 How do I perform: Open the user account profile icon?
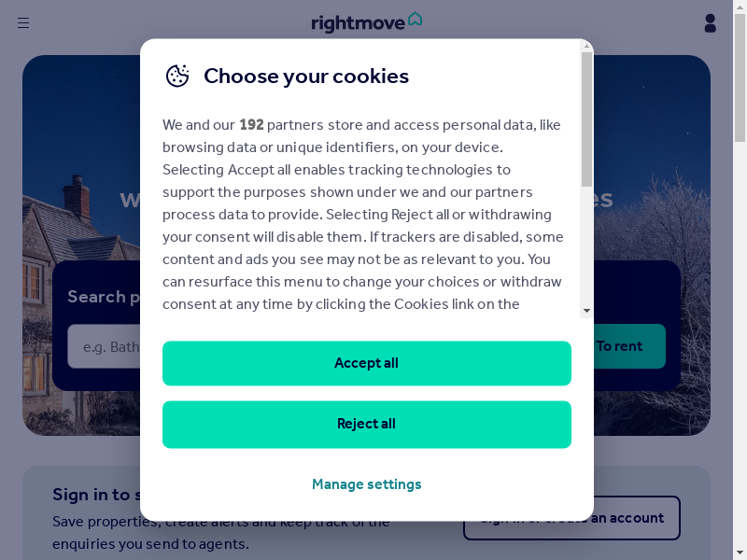click(x=710, y=23)
